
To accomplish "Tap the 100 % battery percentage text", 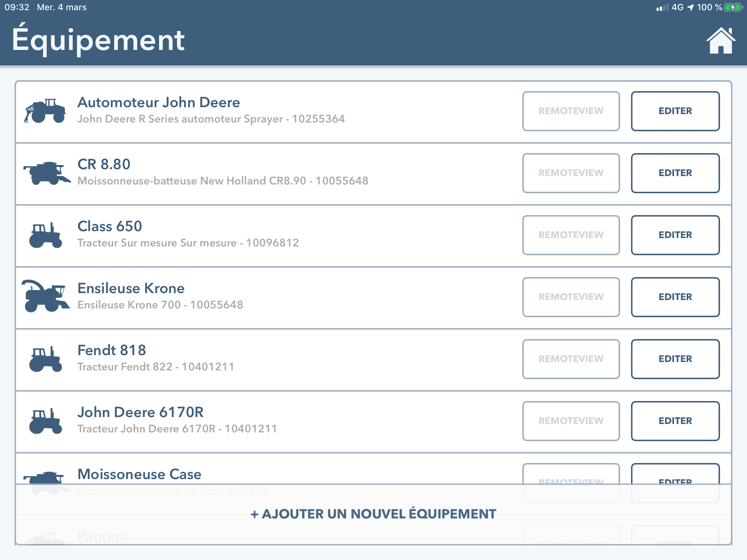I will pos(709,7).
